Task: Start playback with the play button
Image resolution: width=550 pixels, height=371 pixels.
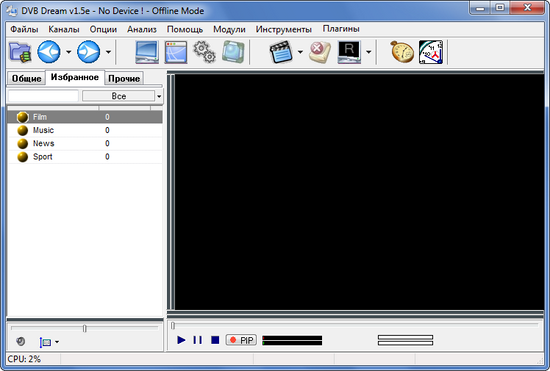Action: (x=181, y=340)
